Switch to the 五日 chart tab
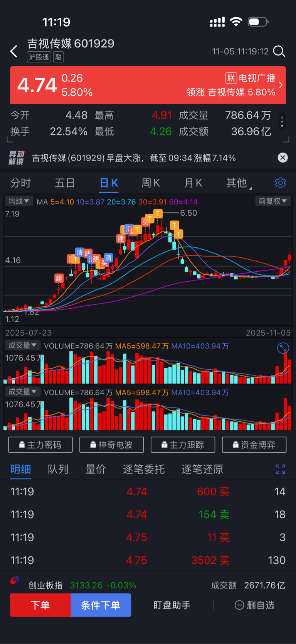 pyautogui.click(x=64, y=183)
